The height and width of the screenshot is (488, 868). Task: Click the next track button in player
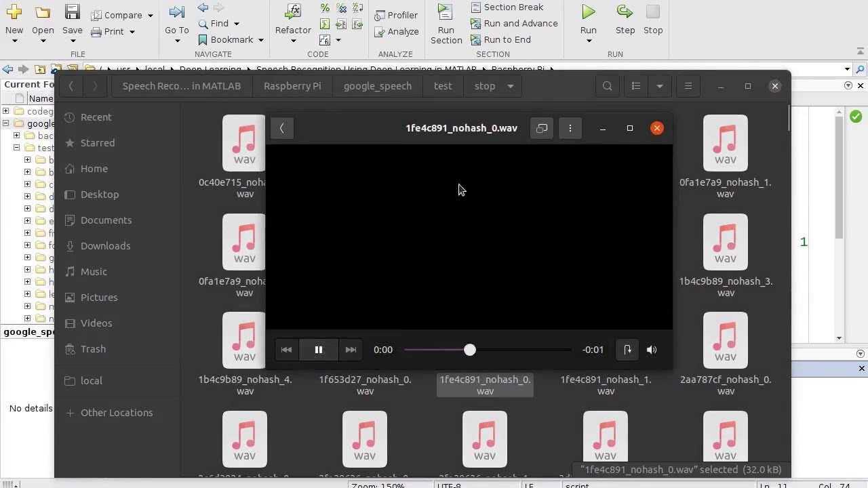click(x=351, y=350)
